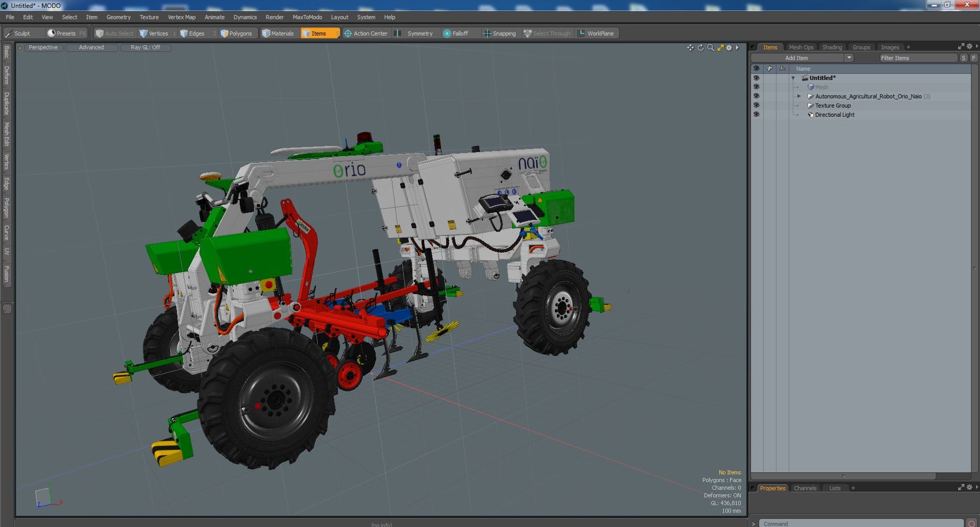Click the viewport rotate icon

coord(700,47)
